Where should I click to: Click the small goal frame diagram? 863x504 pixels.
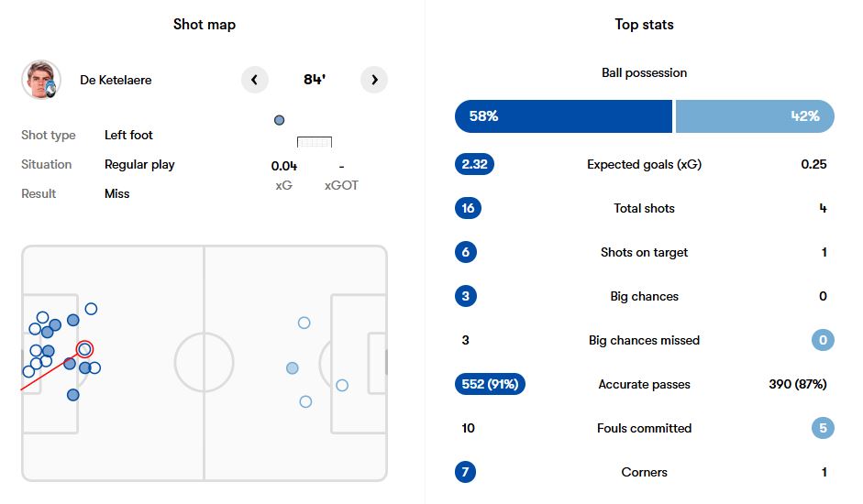point(315,142)
